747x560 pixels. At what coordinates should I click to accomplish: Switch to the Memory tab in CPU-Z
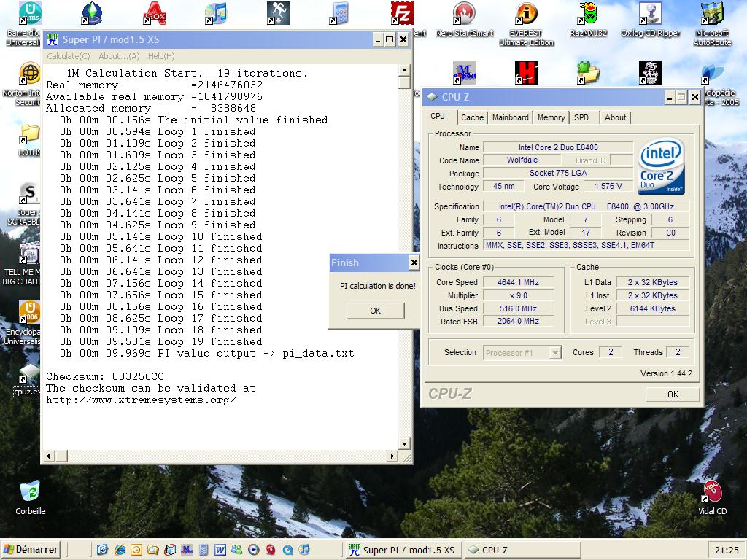point(551,117)
